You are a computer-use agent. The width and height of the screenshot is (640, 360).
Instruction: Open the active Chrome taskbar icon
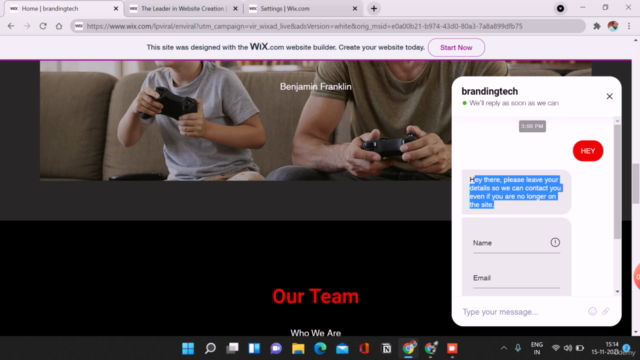(x=409, y=348)
